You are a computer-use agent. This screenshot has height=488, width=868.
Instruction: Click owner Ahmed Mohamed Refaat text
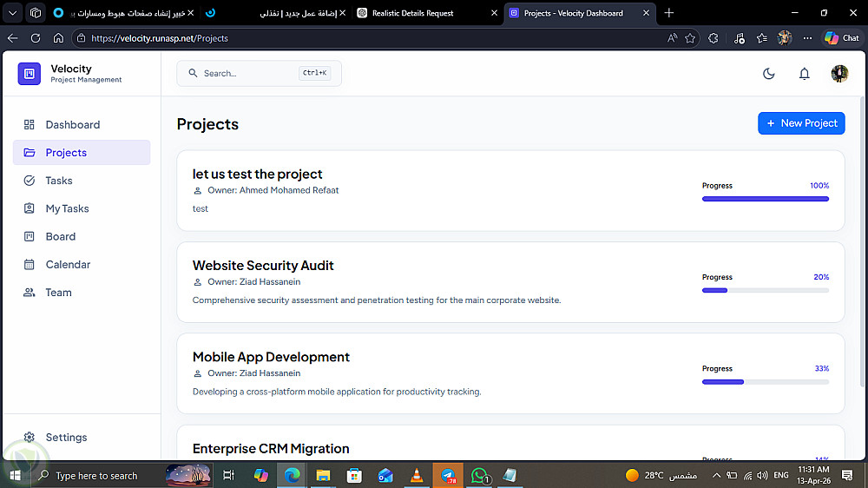(273, 190)
